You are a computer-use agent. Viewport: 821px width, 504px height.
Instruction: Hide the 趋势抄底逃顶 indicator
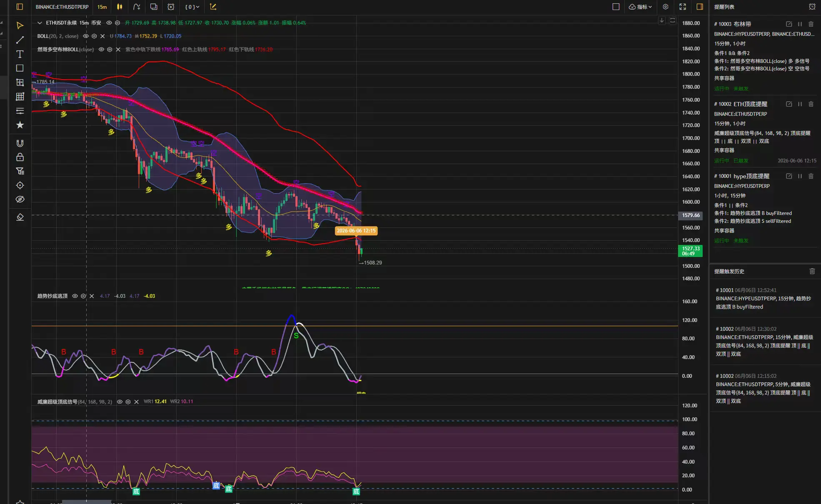point(75,296)
